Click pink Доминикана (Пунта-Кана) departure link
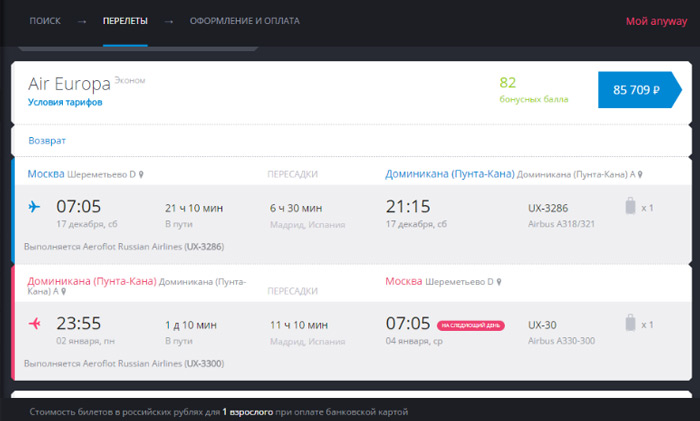 [x=92, y=281]
